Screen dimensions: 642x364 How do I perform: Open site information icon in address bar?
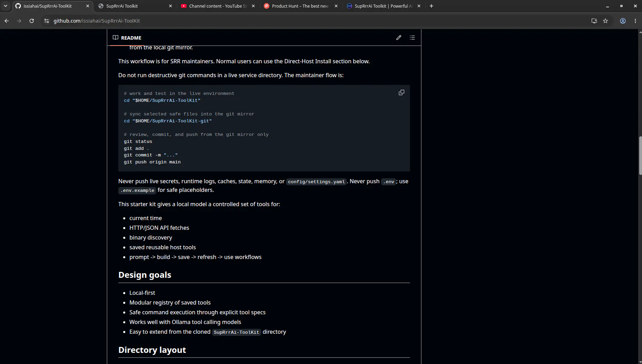pos(47,21)
